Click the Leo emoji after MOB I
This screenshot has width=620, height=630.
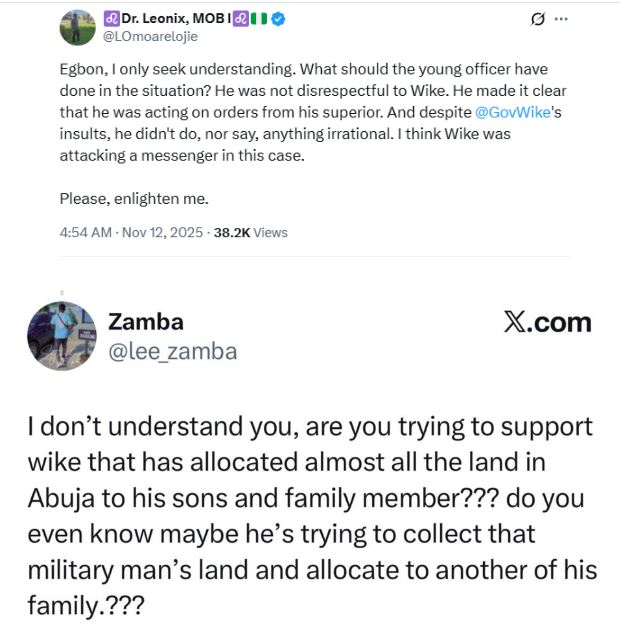point(239,18)
